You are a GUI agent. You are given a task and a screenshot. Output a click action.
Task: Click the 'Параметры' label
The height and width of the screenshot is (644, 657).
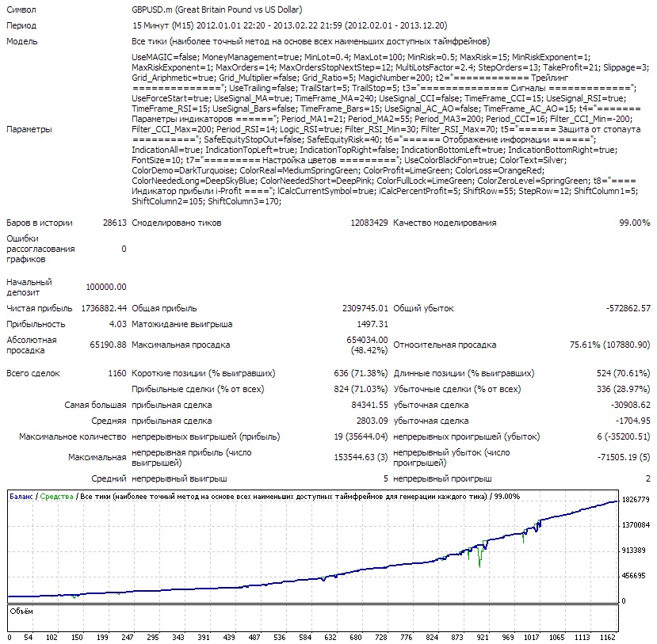coord(29,129)
